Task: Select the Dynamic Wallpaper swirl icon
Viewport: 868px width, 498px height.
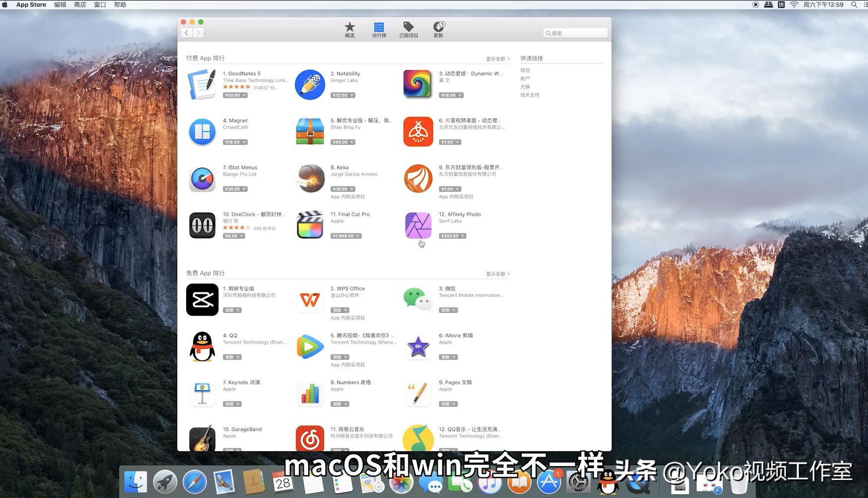Action: click(418, 84)
